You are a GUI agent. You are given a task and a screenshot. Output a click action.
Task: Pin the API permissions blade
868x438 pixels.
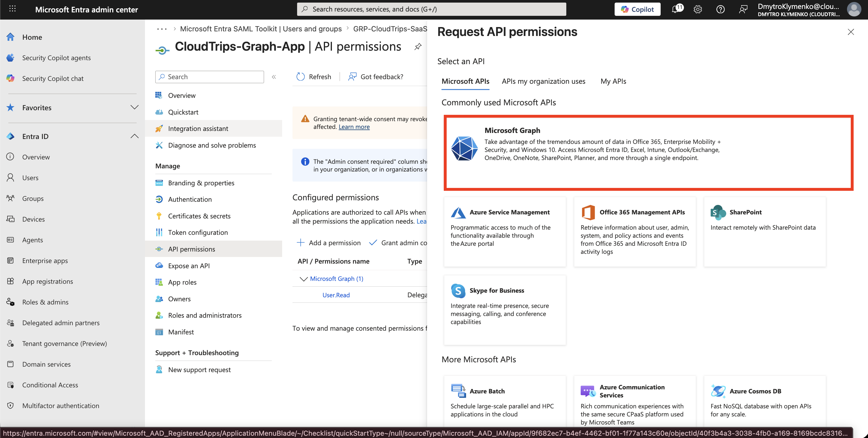(418, 46)
